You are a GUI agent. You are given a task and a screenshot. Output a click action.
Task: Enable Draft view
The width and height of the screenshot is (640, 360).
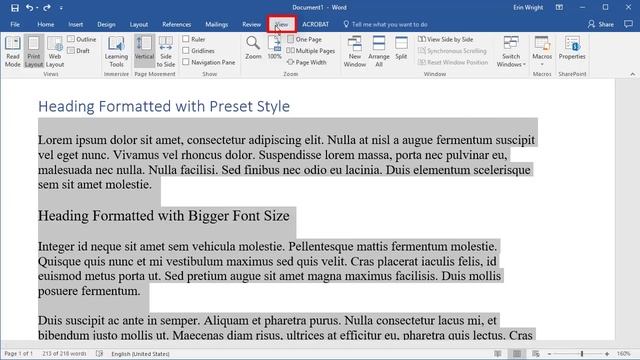point(79,51)
